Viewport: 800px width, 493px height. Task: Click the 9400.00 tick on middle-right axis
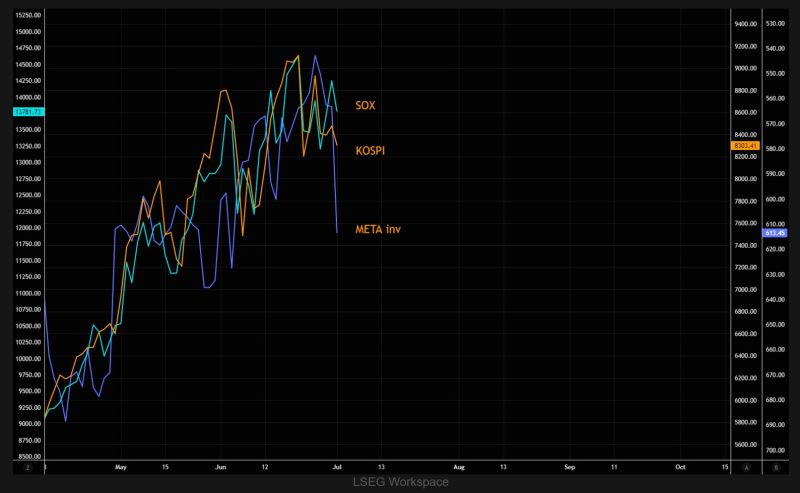[745, 24]
